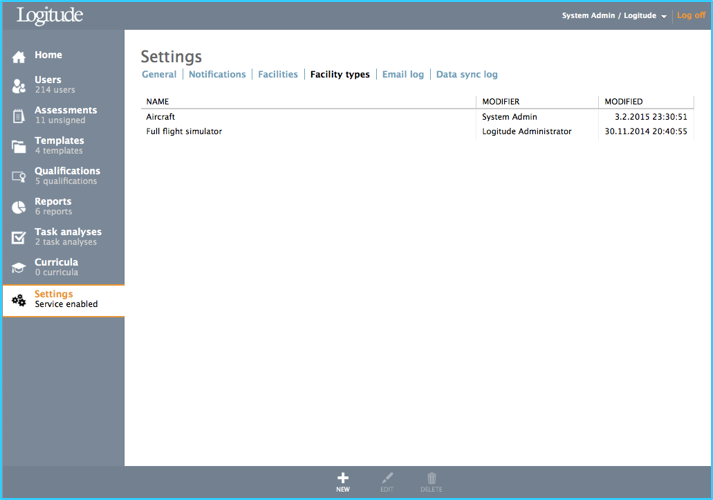Click the 4 templates count text
This screenshot has height=500, width=713.
coord(59,151)
